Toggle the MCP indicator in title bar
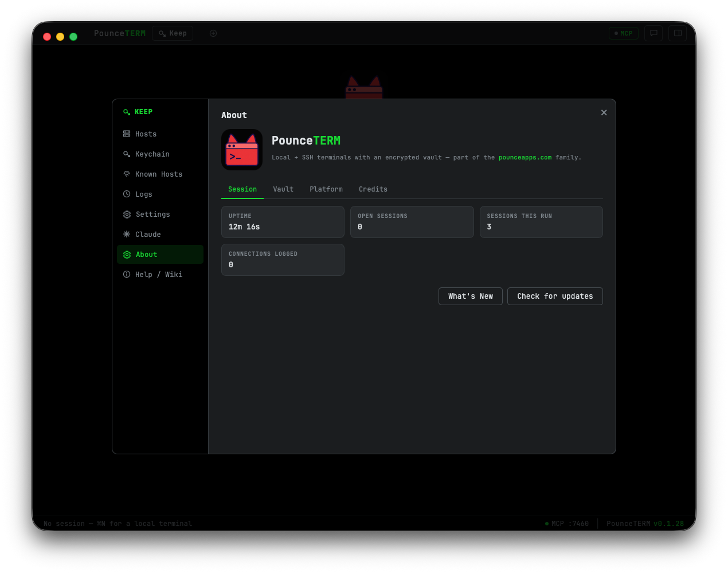 (x=624, y=33)
